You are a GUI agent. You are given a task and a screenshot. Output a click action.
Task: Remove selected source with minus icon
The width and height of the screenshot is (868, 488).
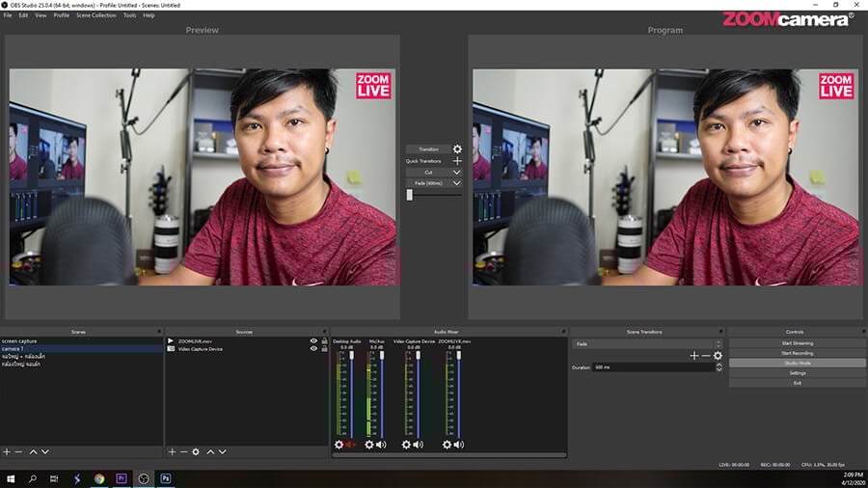point(184,452)
